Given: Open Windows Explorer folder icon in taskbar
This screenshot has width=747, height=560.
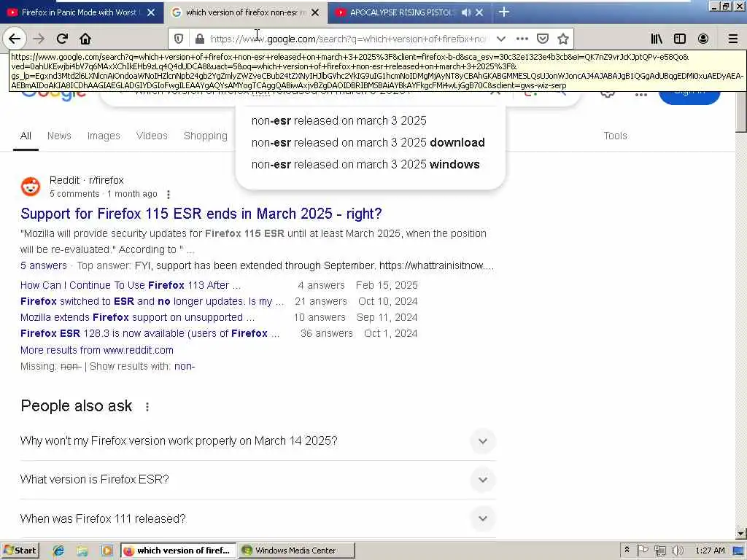Looking at the screenshot, I should coord(82,551).
